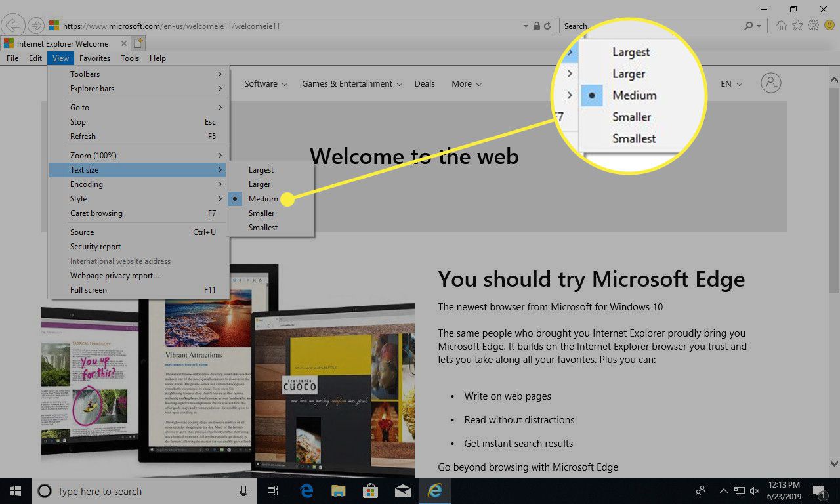Click the browser Forward arrow button
The width and height of the screenshot is (840, 504).
point(35,26)
